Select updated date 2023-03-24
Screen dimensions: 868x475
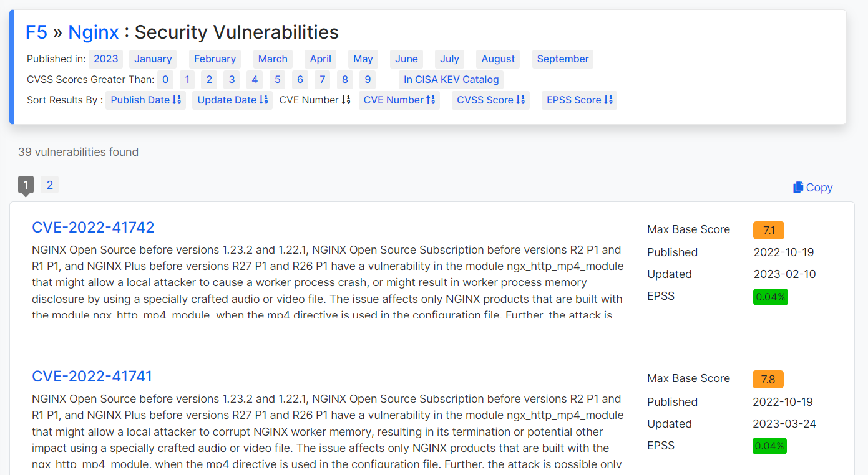click(x=784, y=424)
